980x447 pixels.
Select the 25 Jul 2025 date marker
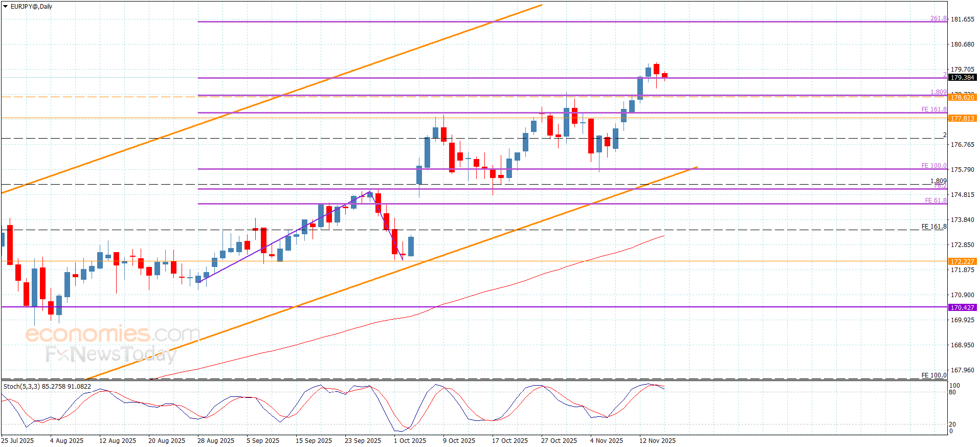coord(18,441)
